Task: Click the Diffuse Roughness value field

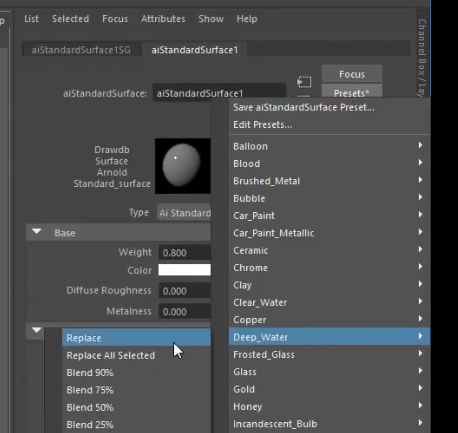Action: (x=185, y=291)
